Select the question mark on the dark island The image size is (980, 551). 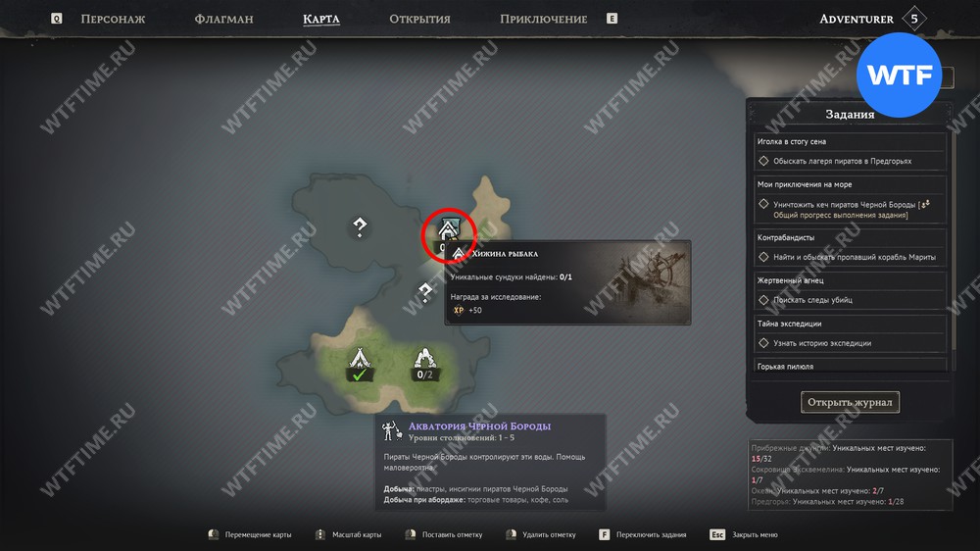tap(360, 226)
